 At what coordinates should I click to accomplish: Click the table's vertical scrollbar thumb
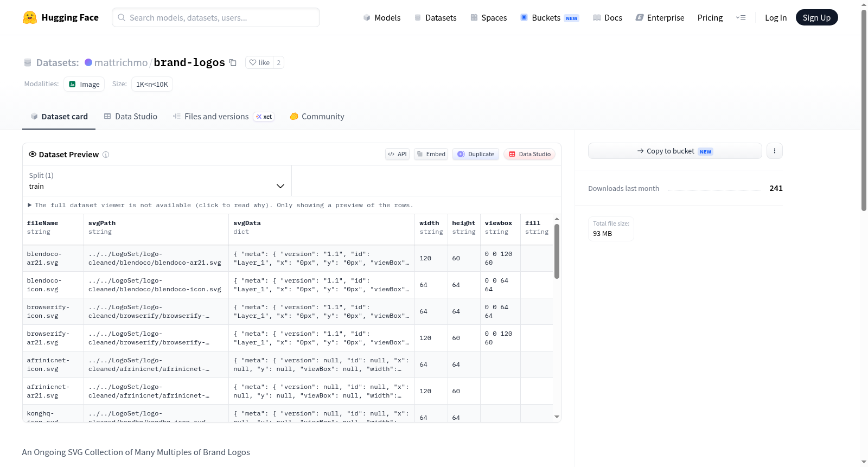[x=557, y=251]
